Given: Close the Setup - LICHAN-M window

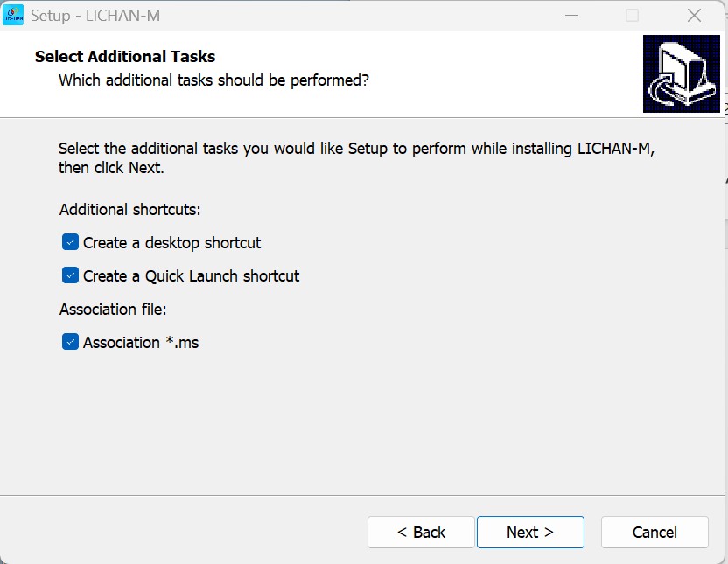Looking at the screenshot, I should click(x=694, y=16).
